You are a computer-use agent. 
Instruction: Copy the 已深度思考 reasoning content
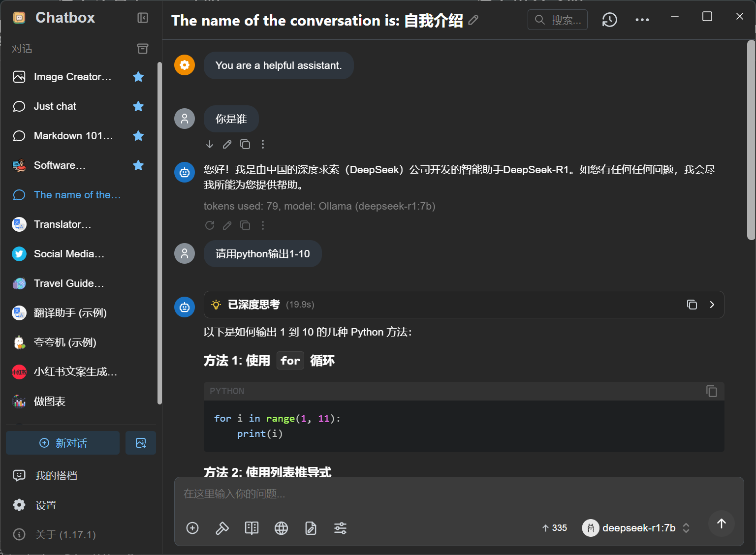click(692, 305)
